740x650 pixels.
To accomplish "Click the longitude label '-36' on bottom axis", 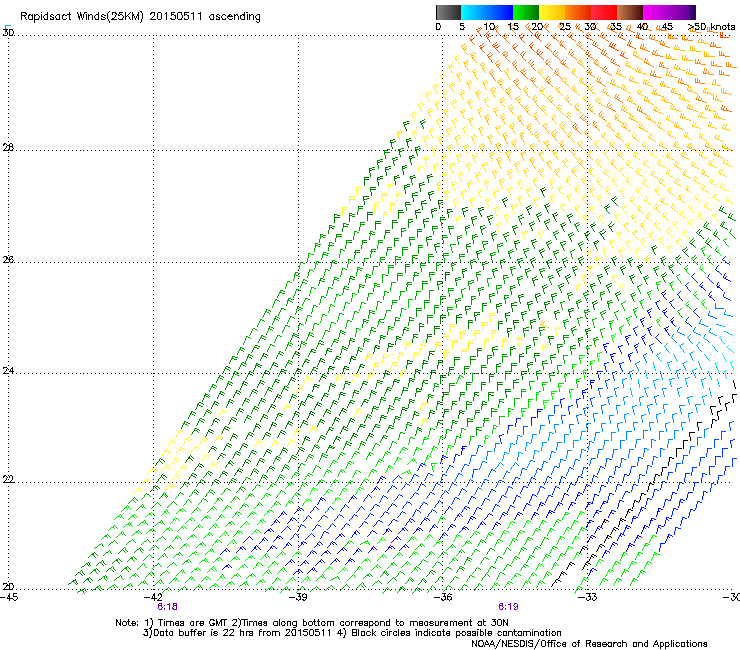I will click(443, 597).
